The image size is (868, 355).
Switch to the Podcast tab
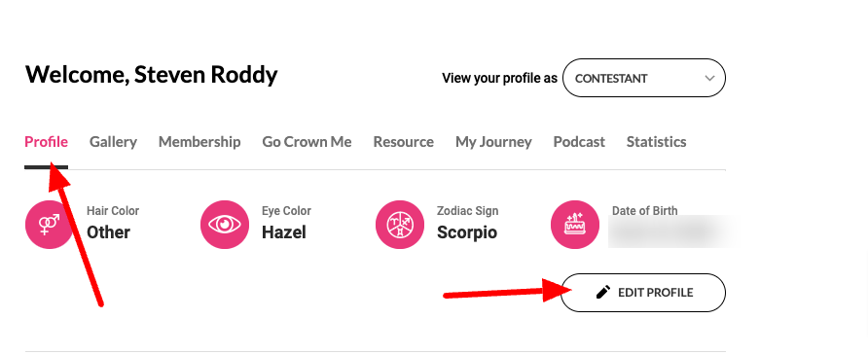(579, 142)
